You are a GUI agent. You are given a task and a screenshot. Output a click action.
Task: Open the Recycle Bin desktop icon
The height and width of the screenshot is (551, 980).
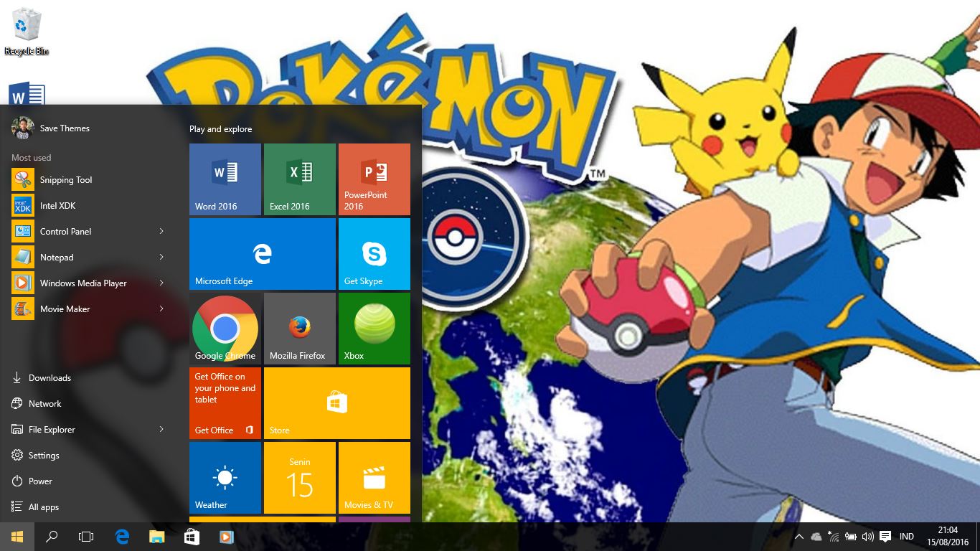(x=27, y=32)
